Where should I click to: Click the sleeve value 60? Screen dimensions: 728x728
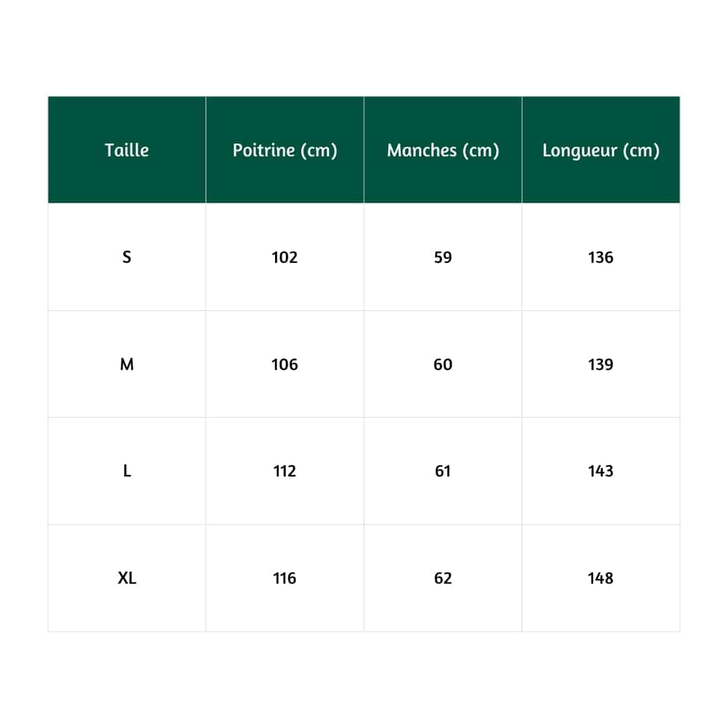[x=443, y=364]
